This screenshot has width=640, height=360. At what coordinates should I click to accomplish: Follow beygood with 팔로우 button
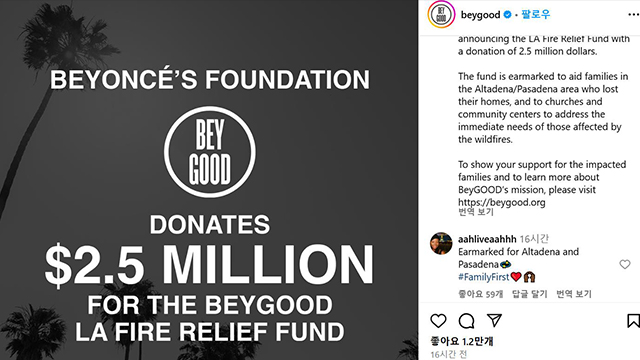tap(536, 14)
